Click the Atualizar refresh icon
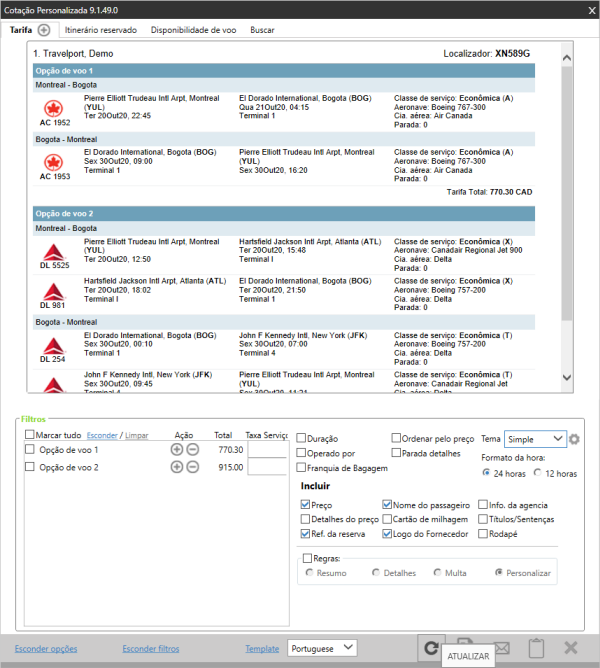 click(x=430, y=648)
